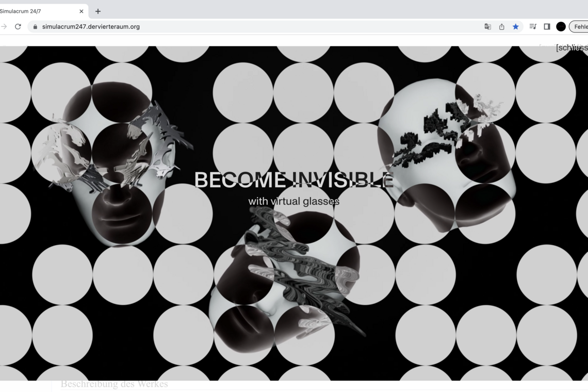
Task: Click the Google Translate icon in address bar
Action: [487, 27]
